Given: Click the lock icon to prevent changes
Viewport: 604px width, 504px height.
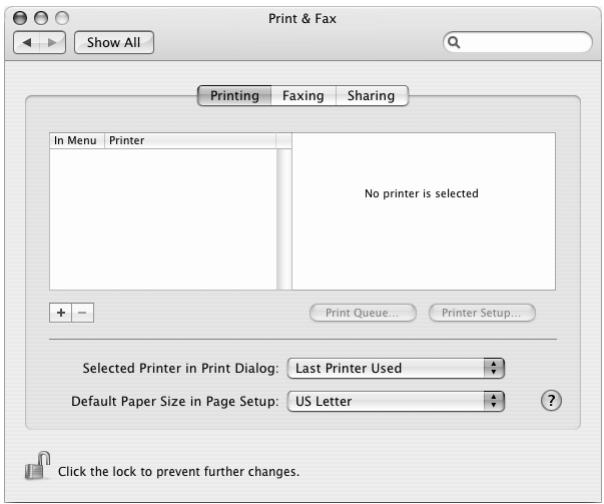Looking at the screenshot, I should pos(37,466).
